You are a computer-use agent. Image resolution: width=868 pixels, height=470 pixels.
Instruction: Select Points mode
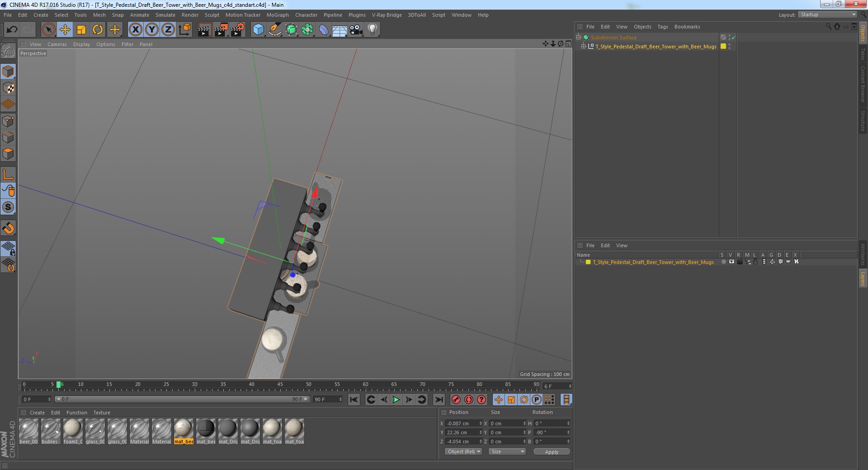pos(8,121)
